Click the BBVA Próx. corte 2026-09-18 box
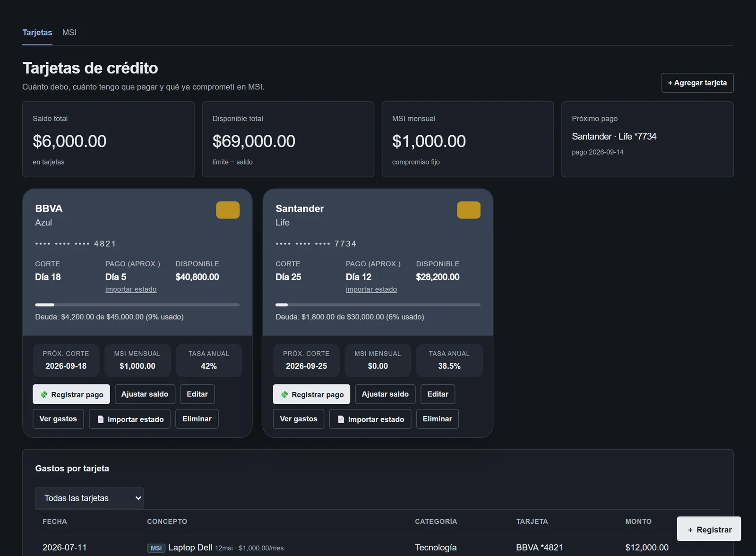Image resolution: width=756 pixels, height=556 pixels. [x=66, y=360]
